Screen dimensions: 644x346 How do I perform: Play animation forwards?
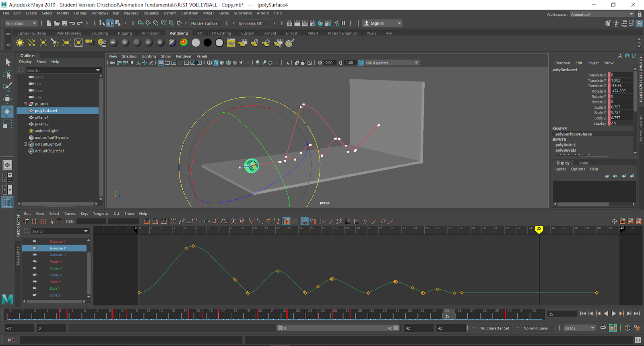[614, 313]
